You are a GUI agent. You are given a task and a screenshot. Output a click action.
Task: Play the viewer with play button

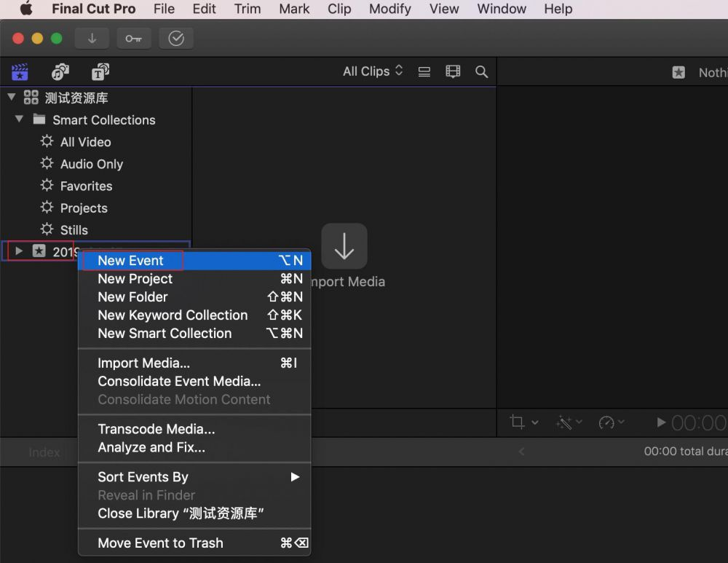pos(661,422)
